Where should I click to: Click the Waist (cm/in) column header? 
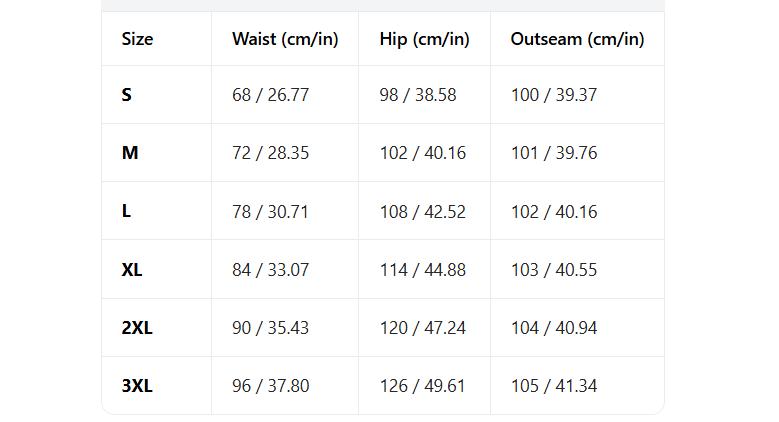[285, 39]
